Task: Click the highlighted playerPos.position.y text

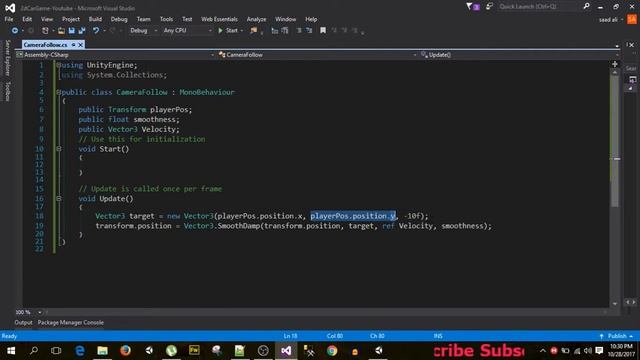Action: [353, 216]
